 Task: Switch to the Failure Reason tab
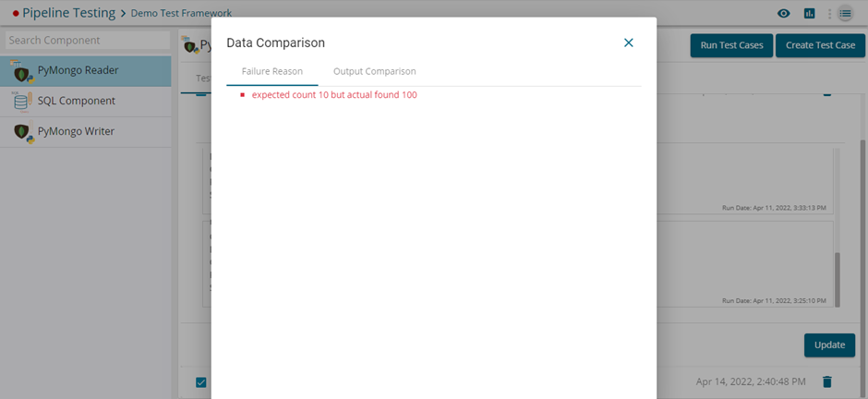[x=271, y=71]
